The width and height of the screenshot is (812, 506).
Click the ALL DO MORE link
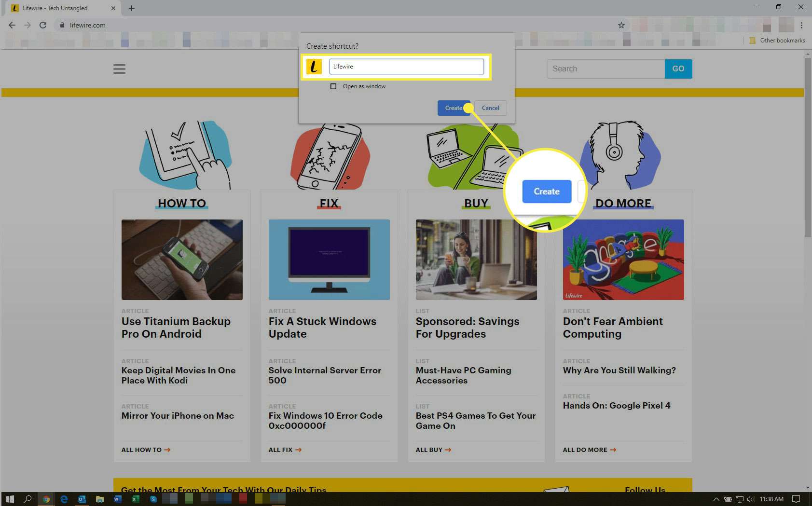coord(589,450)
